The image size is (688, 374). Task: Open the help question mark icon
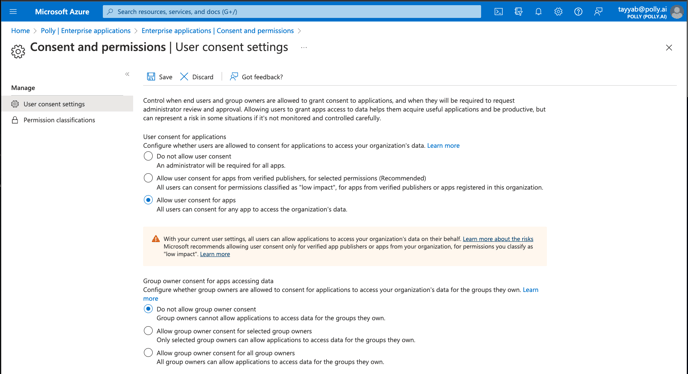click(578, 12)
